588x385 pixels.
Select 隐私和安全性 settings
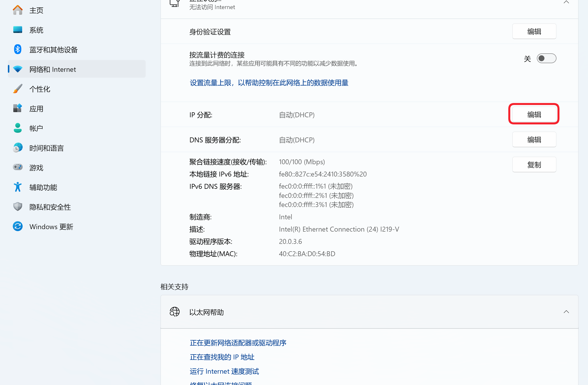point(50,207)
